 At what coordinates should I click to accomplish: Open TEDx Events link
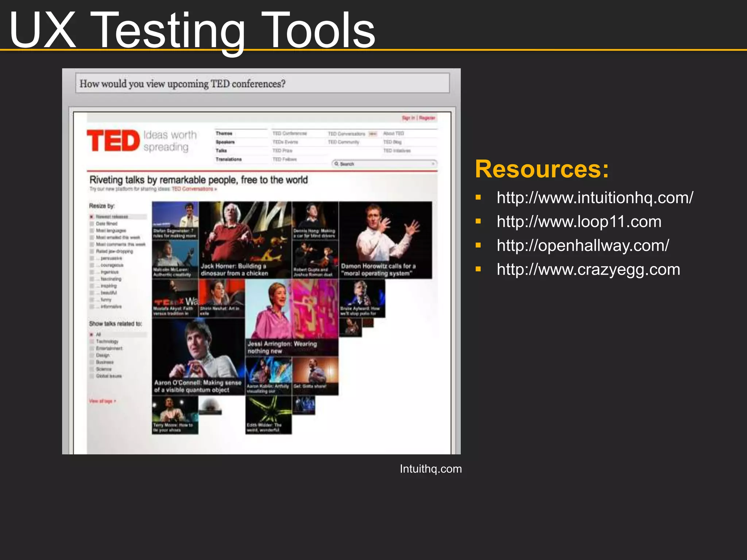(285, 142)
